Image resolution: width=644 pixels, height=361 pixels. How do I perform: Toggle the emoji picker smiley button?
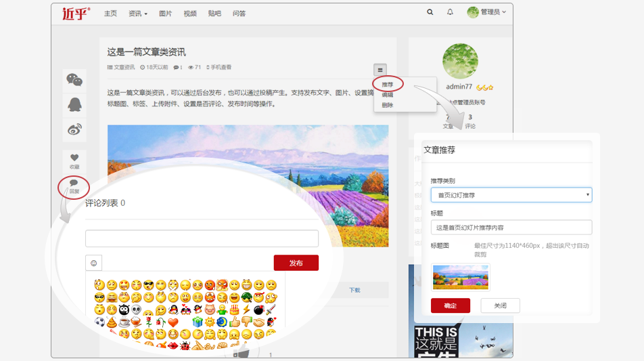(x=93, y=263)
